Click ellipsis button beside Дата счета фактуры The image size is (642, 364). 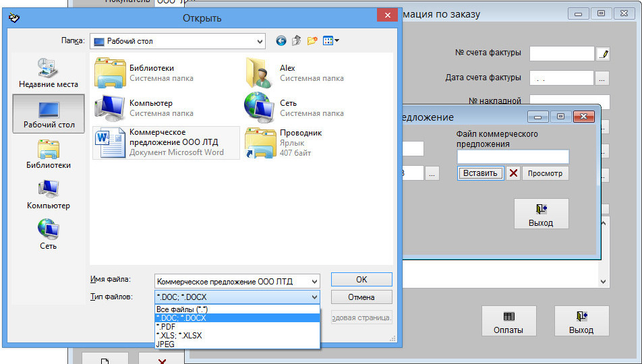coord(602,78)
